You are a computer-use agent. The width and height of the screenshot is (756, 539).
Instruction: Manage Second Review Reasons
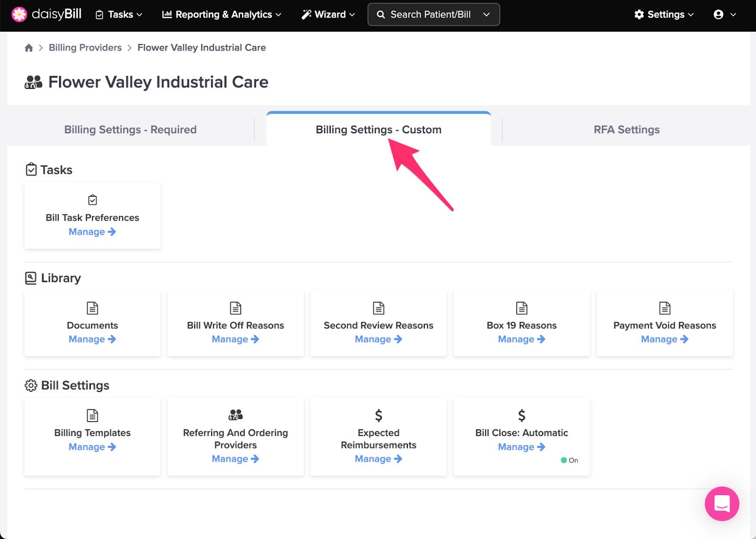378,339
